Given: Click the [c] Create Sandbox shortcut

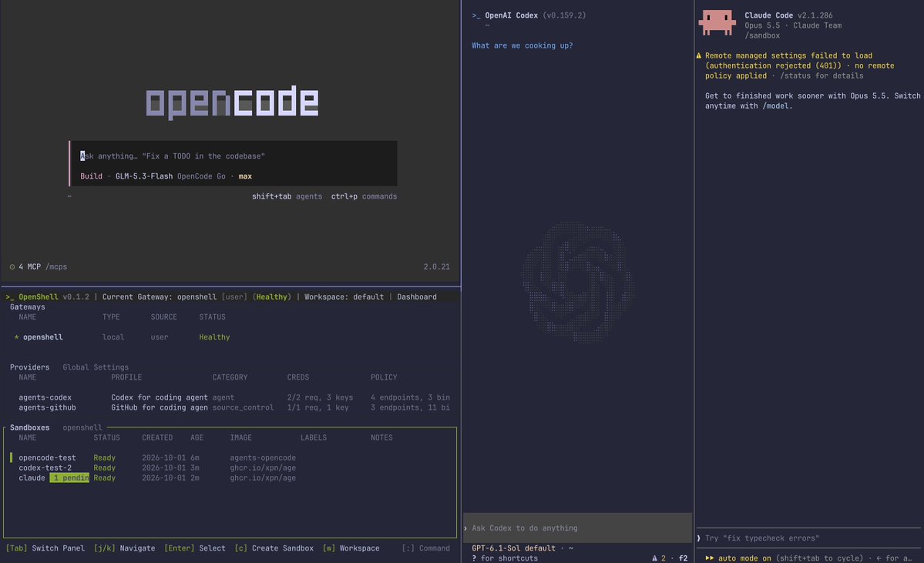Looking at the screenshot, I should click(274, 548).
